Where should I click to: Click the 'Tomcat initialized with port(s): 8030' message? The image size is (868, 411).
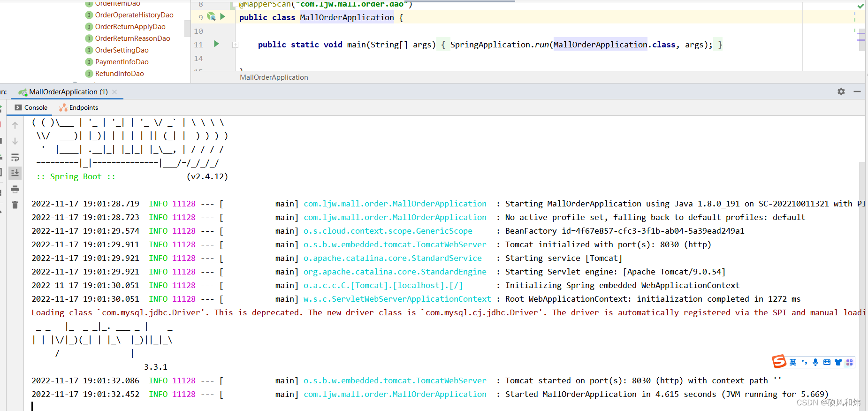click(609, 244)
